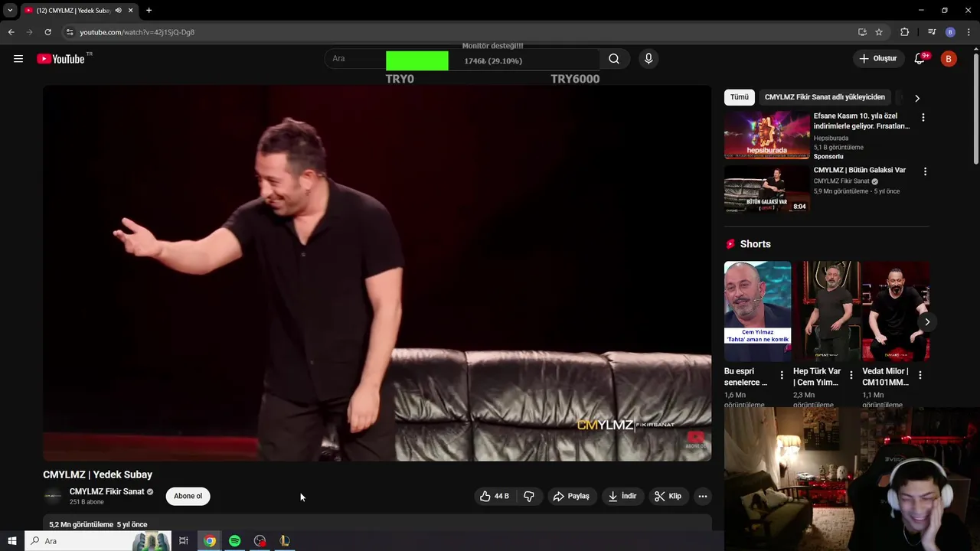Screen dimensions: 980x551
Task: Open the media controls icon in Chrome toolbar
Action: pyautogui.click(x=932, y=32)
